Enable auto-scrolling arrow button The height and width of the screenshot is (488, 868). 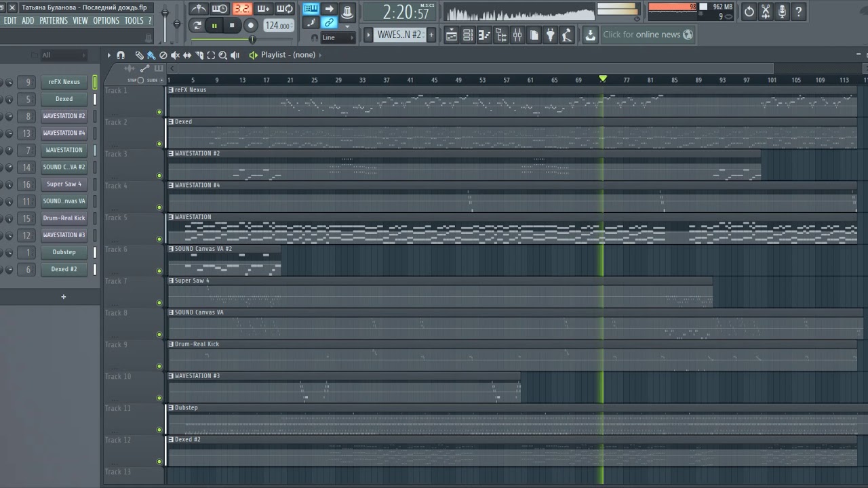(329, 9)
